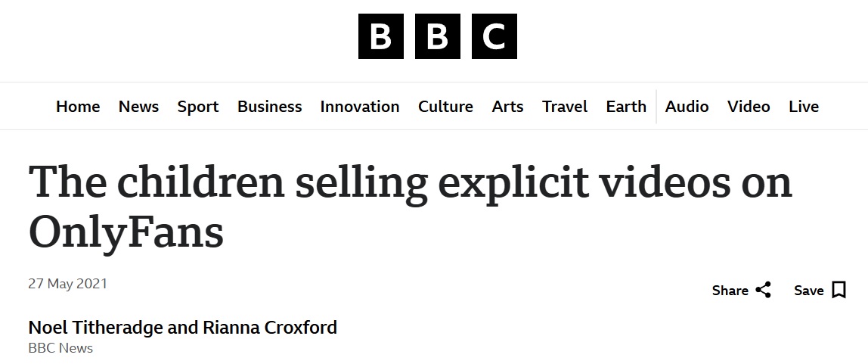868x364 pixels.
Task: Click the share icon
Action: (x=763, y=290)
